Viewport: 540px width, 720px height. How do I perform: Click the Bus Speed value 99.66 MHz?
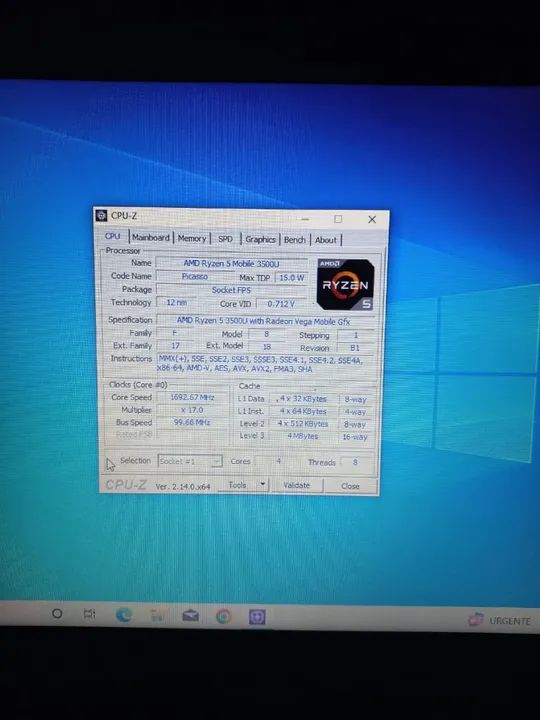192,422
